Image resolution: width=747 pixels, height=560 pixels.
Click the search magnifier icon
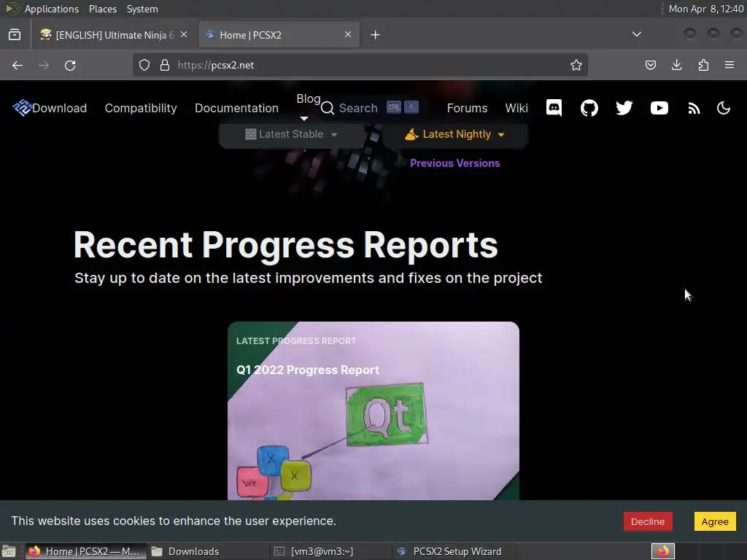point(328,108)
